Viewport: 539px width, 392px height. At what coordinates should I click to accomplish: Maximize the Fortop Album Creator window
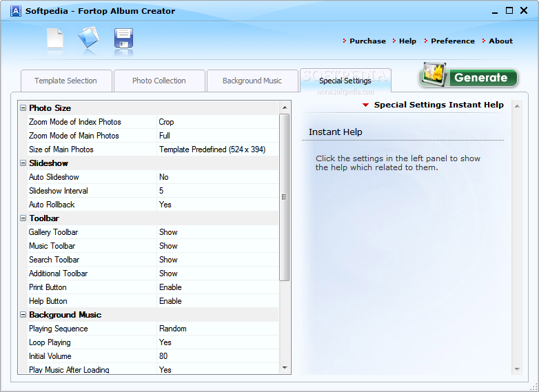tap(509, 10)
